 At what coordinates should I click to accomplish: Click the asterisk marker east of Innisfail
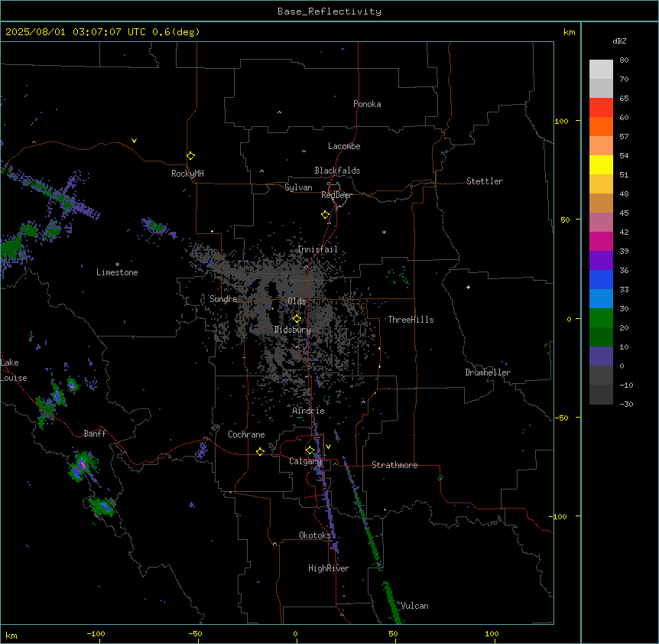pyautogui.click(x=384, y=232)
